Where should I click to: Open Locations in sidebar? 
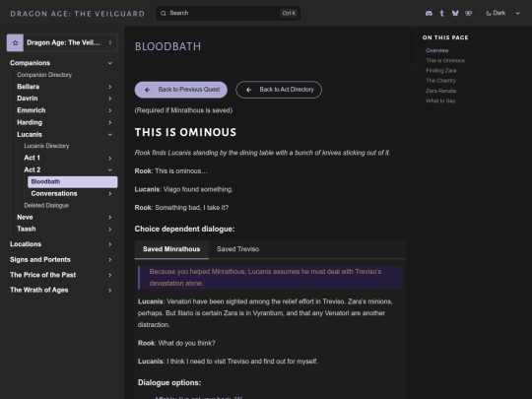coord(26,244)
